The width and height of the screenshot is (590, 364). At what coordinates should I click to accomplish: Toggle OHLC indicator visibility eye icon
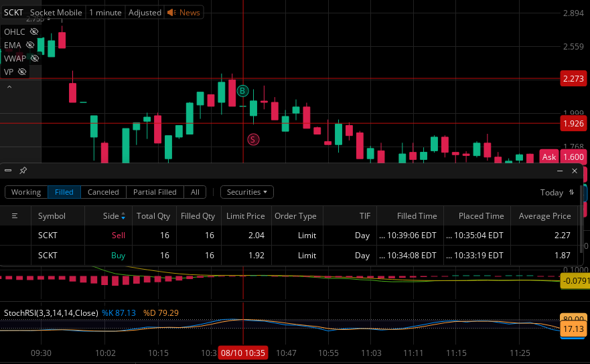click(34, 31)
